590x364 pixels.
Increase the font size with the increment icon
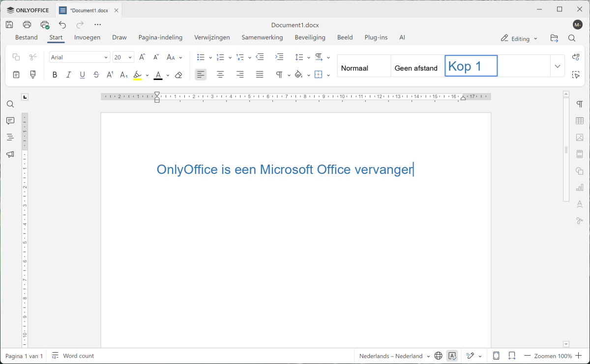pyautogui.click(x=142, y=57)
